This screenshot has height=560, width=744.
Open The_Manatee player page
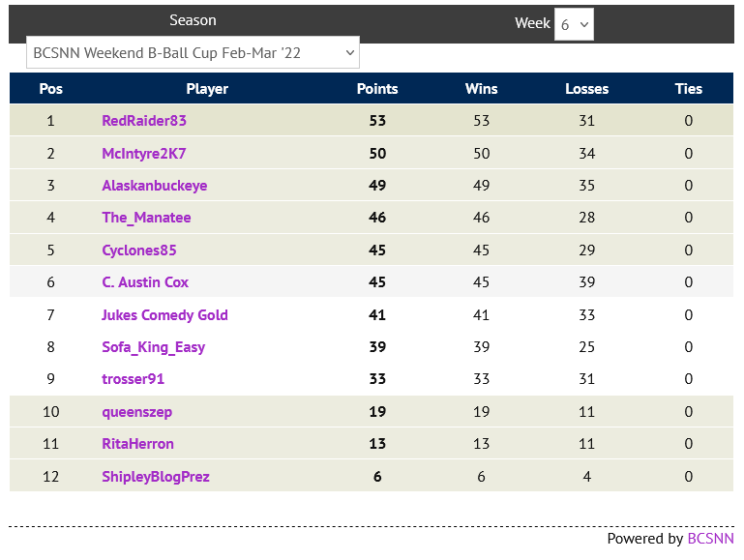tap(146, 218)
